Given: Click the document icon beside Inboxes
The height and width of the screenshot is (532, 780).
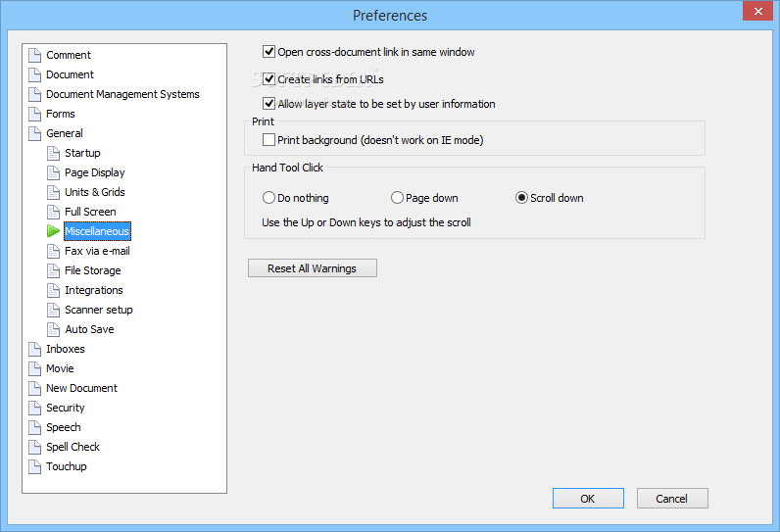Looking at the screenshot, I should [35, 349].
